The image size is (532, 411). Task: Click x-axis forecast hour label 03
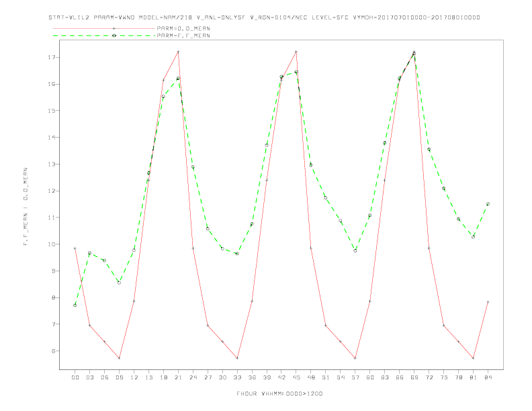coord(89,377)
